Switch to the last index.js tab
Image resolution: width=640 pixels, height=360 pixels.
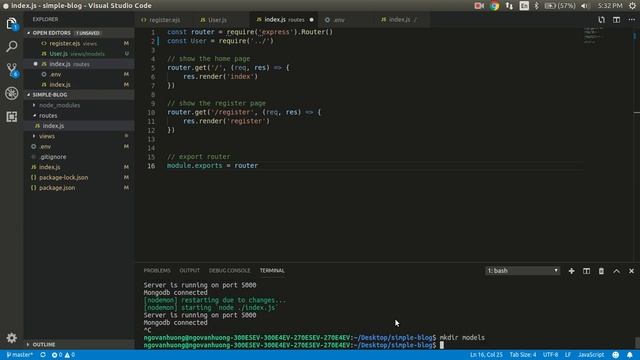pyautogui.click(x=400, y=20)
